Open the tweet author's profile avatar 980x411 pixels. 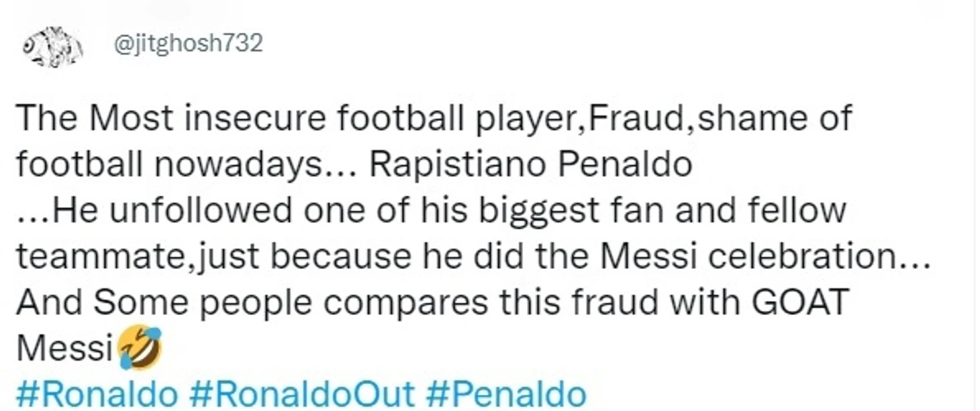click(52, 48)
